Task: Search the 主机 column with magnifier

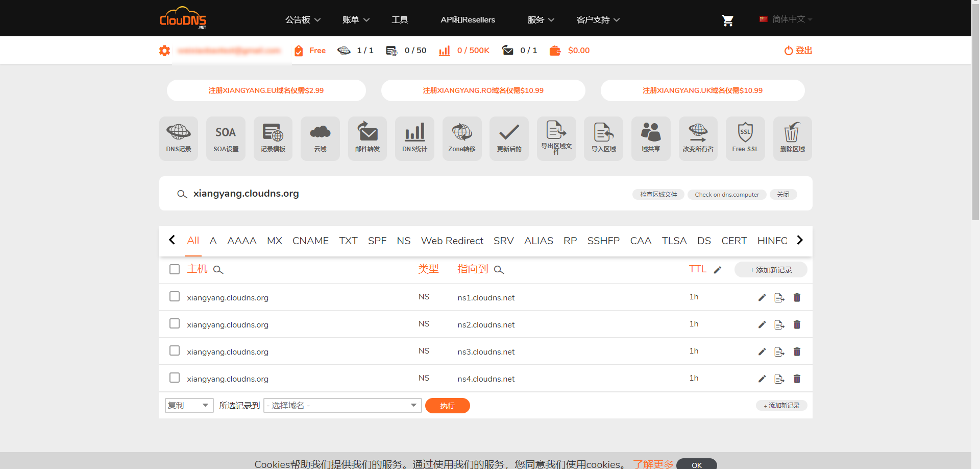Action: (x=218, y=270)
